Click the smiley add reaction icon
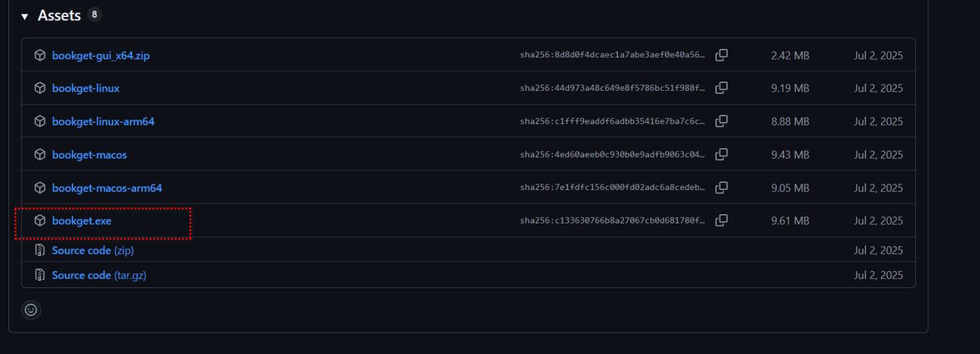 31,310
